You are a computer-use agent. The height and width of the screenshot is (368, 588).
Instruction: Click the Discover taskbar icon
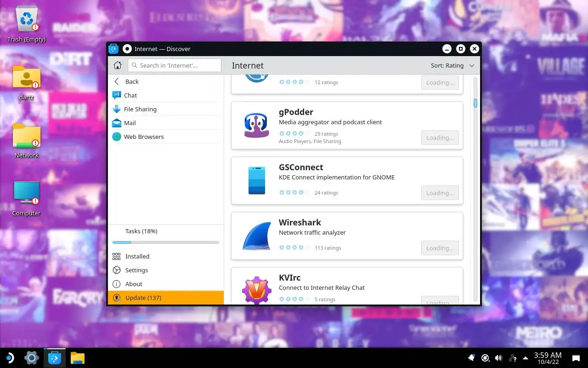tap(55, 358)
